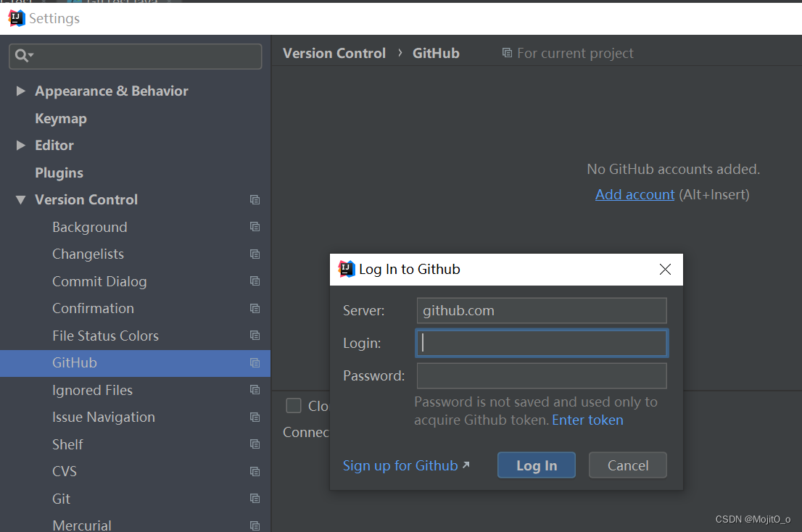Click the Version Control tree label
Viewport: 802px width, 532px height.
86,200
